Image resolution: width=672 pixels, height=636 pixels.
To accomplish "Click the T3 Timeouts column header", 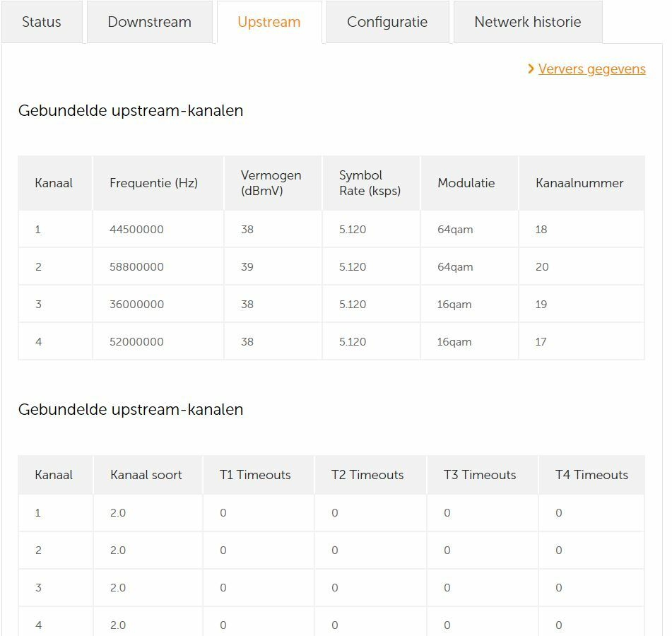I will (x=482, y=475).
